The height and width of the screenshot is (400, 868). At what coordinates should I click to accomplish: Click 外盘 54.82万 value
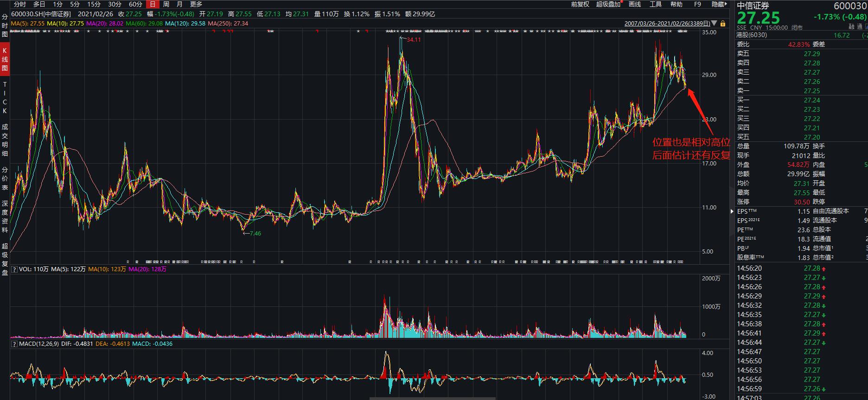coord(798,165)
